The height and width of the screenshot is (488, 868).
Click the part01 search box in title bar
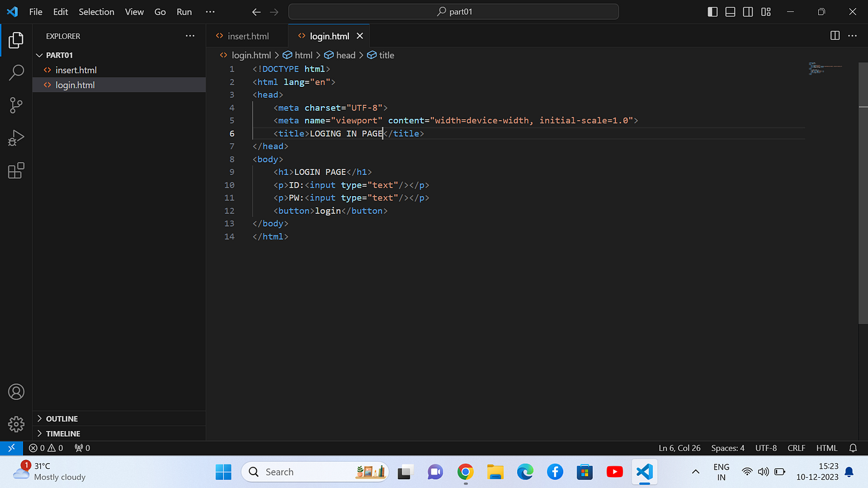453,11
